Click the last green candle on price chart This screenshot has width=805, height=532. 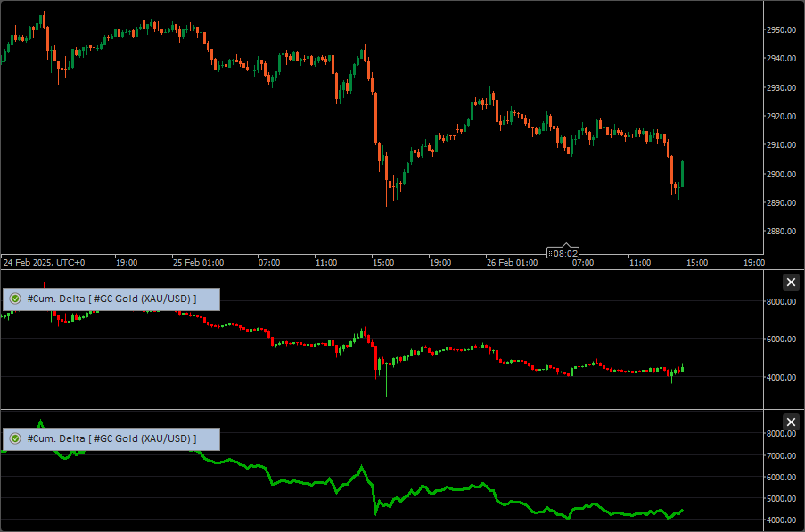point(682,174)
